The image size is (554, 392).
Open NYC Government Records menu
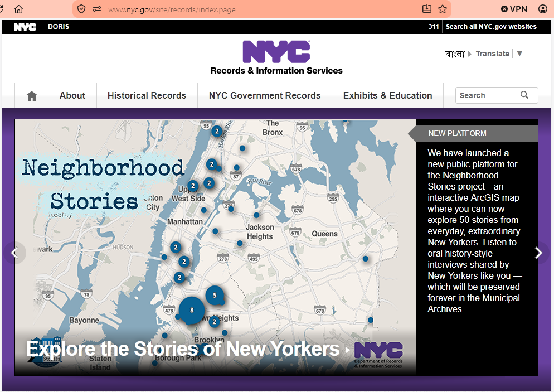[x=265, y=96]
